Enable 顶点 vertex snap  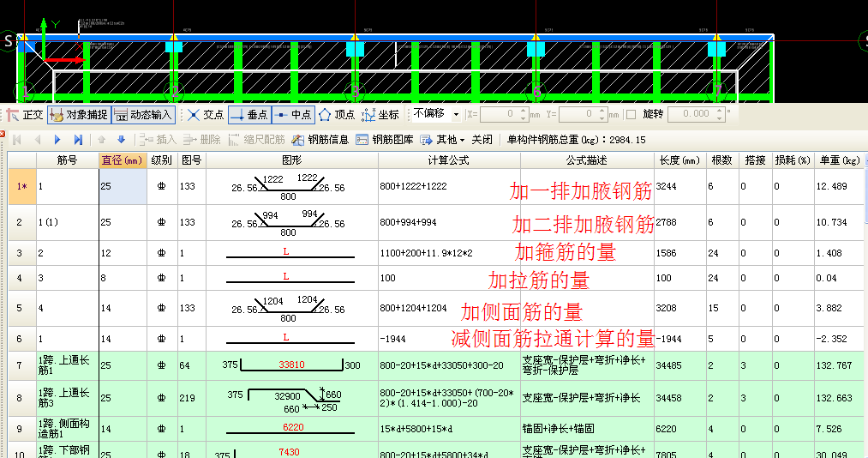(337, 115)
